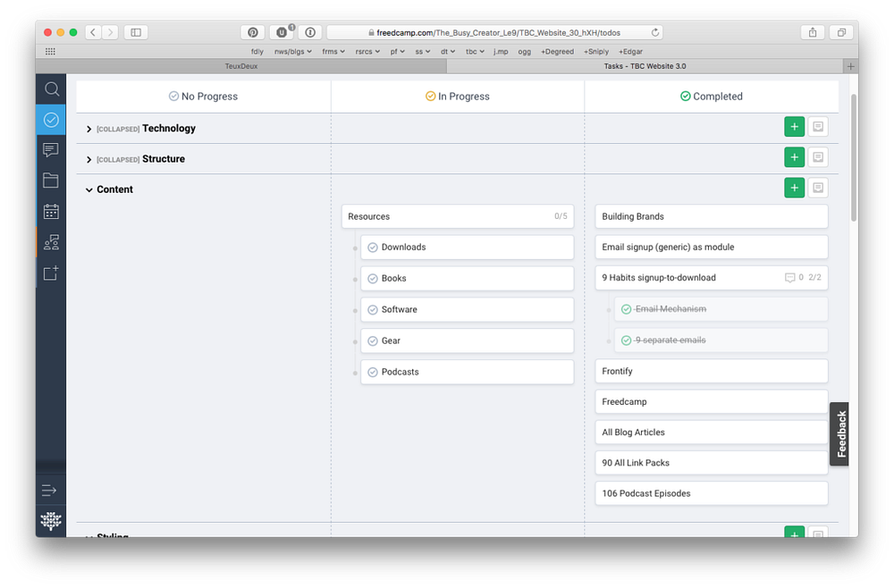
Task: Click the In Progress column header
Action: pos(457,97)
